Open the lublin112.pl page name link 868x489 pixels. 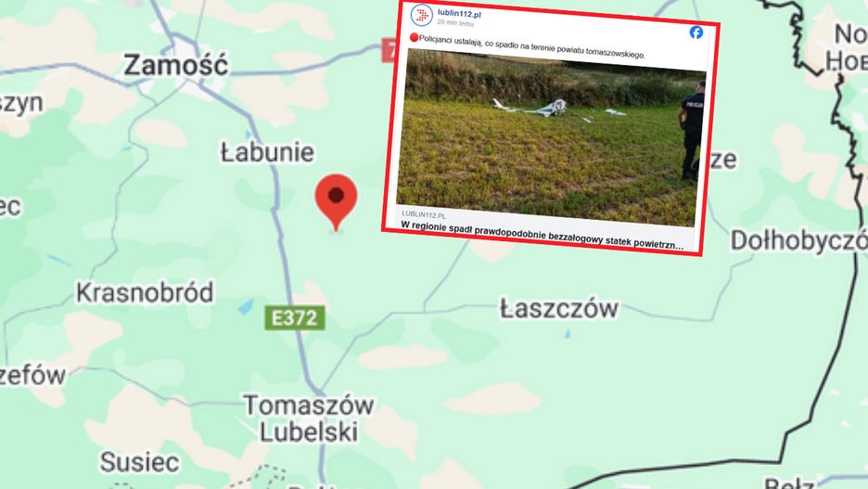(x=459, y=14)
